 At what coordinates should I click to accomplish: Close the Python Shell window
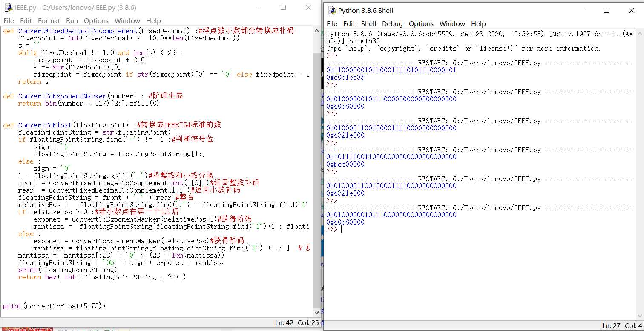click(x=632, y=10)
